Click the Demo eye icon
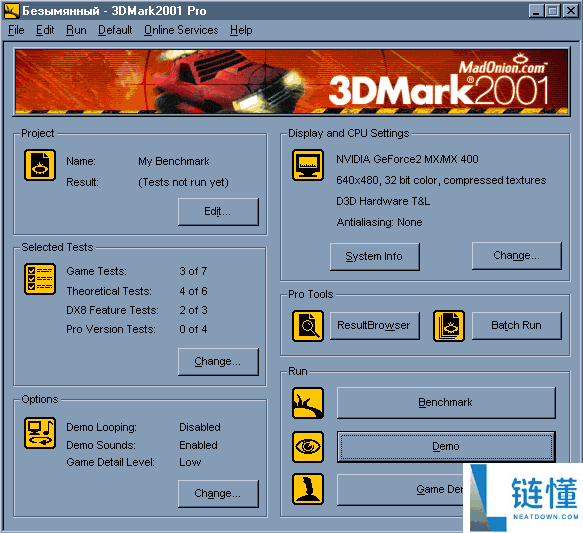 [x=307, y=447]
